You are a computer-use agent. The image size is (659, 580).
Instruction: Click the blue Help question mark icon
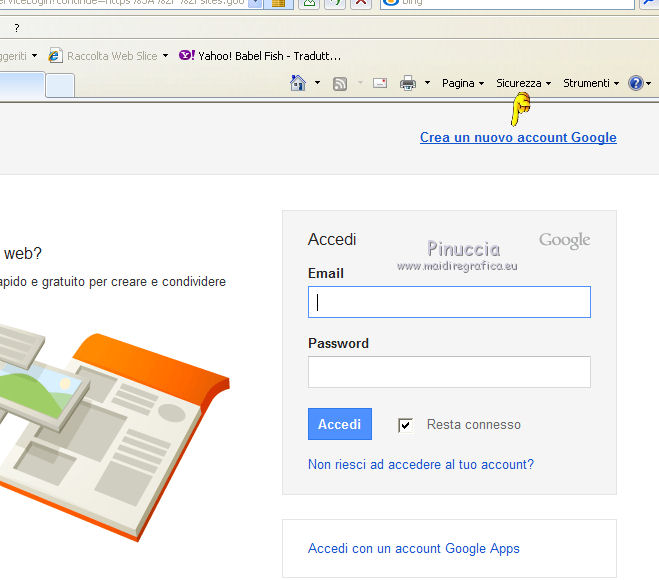point(636,83)
